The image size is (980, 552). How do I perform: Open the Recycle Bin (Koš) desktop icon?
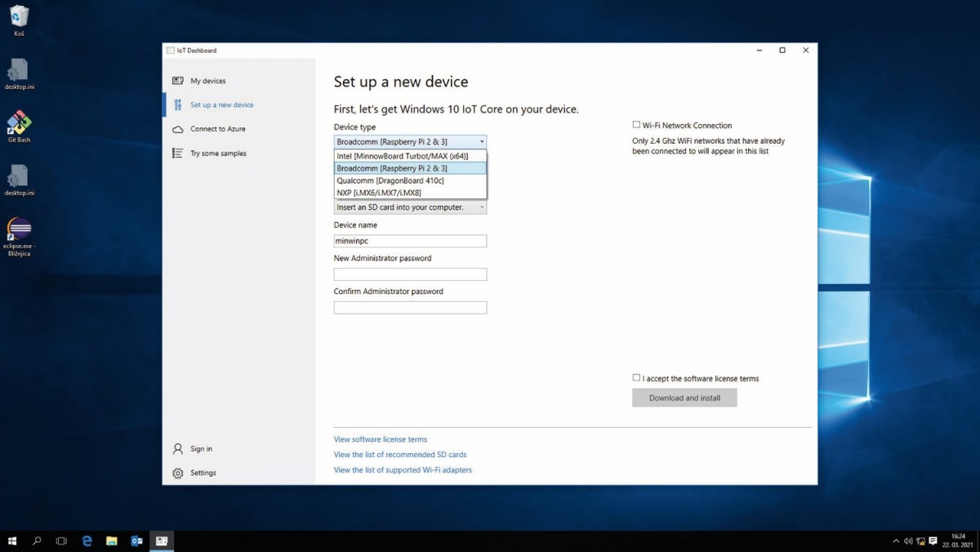click(x=19, y=21)
